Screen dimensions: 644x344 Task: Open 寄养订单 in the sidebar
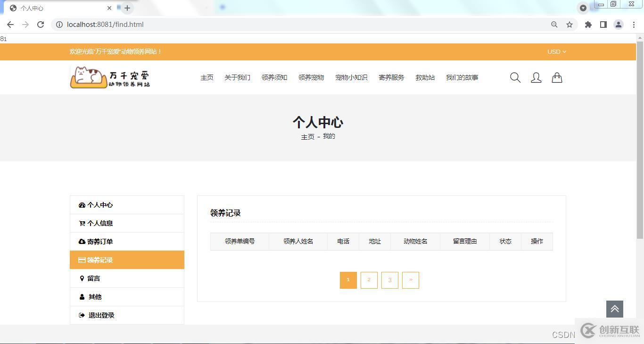coord(99,242)
